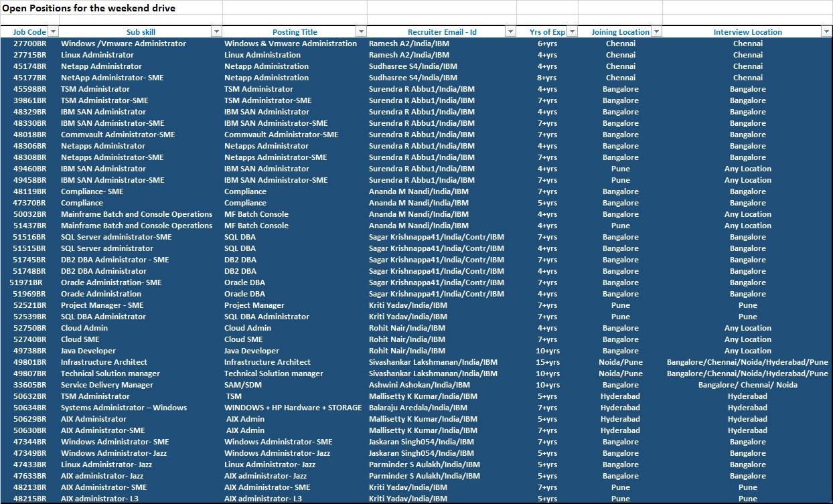This screenshot has width=833, height=504.
Task: Select 'WINDOWS + HP Hardware + STORAGE' cell
Action: click(x=293, y=408)
